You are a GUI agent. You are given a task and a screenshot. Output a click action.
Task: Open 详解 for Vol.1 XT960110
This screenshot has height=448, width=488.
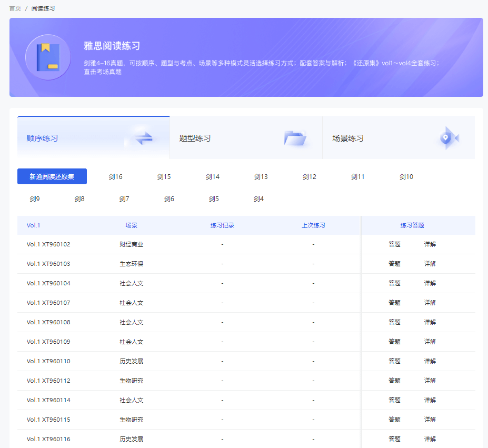(430, 361)
